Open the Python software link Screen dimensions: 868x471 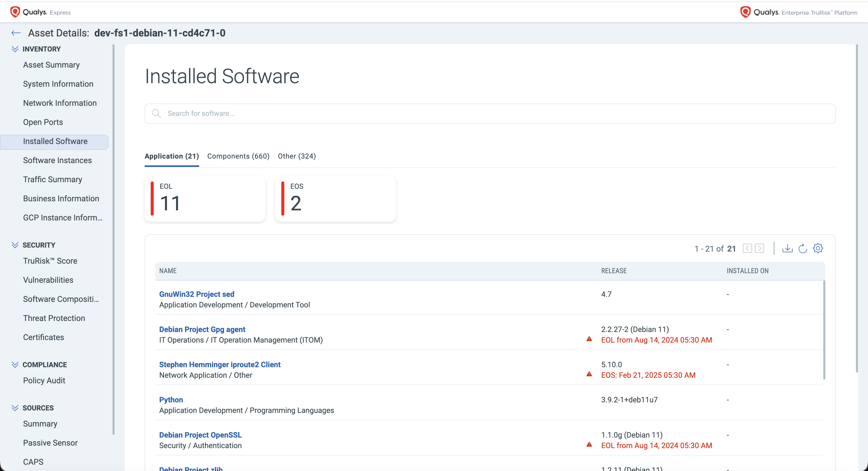click(171, 400)
